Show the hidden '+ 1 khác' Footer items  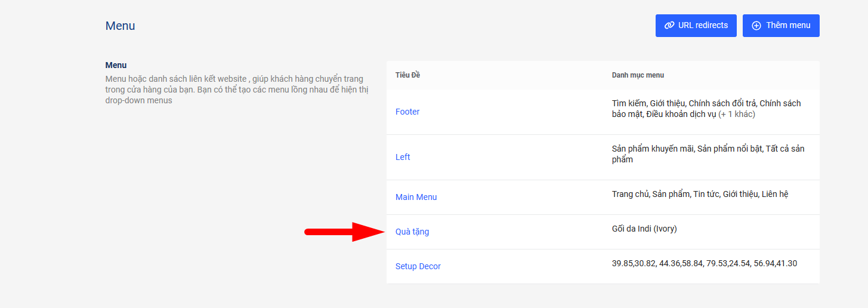click(737, 114)
